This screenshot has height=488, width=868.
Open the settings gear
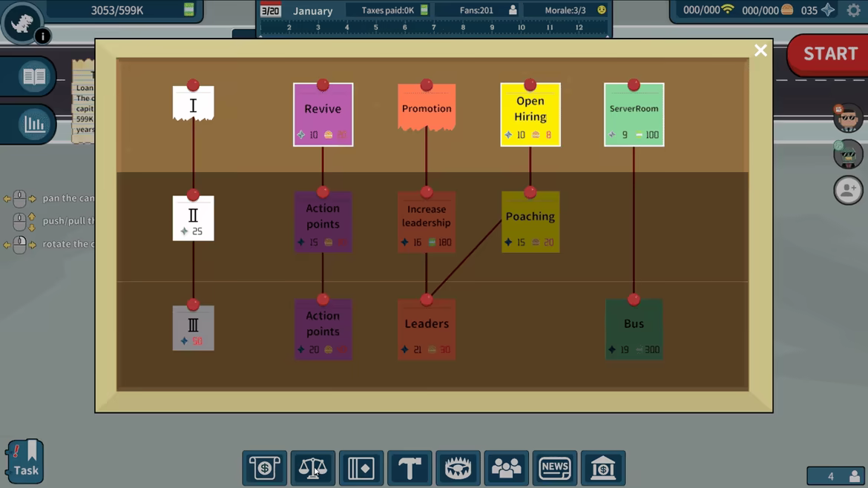tap(853, 10)
